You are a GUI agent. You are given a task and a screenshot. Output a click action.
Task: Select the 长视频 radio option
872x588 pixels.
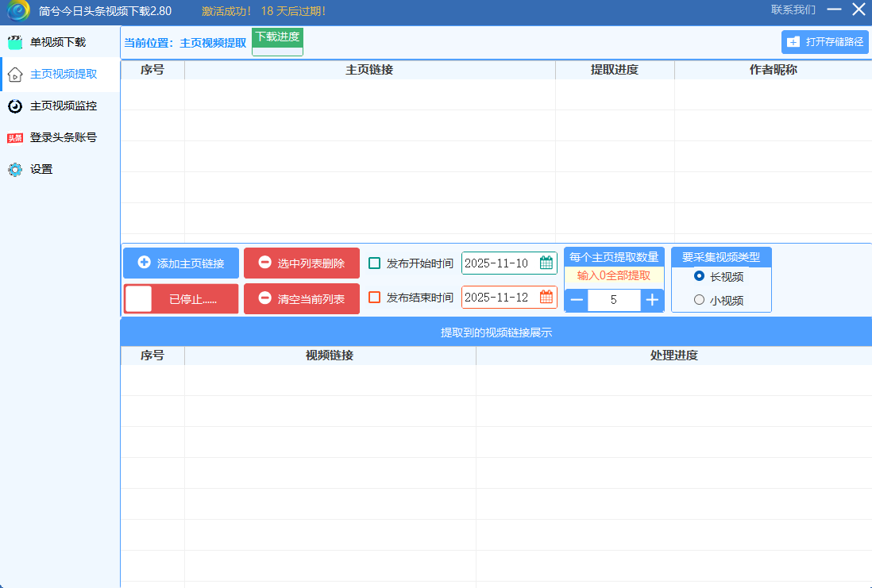699,276
